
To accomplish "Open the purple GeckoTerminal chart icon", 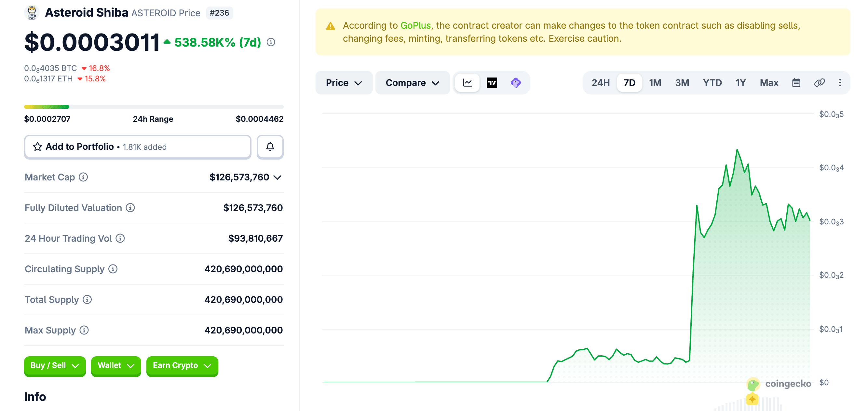I will click(x=516, y=83).
